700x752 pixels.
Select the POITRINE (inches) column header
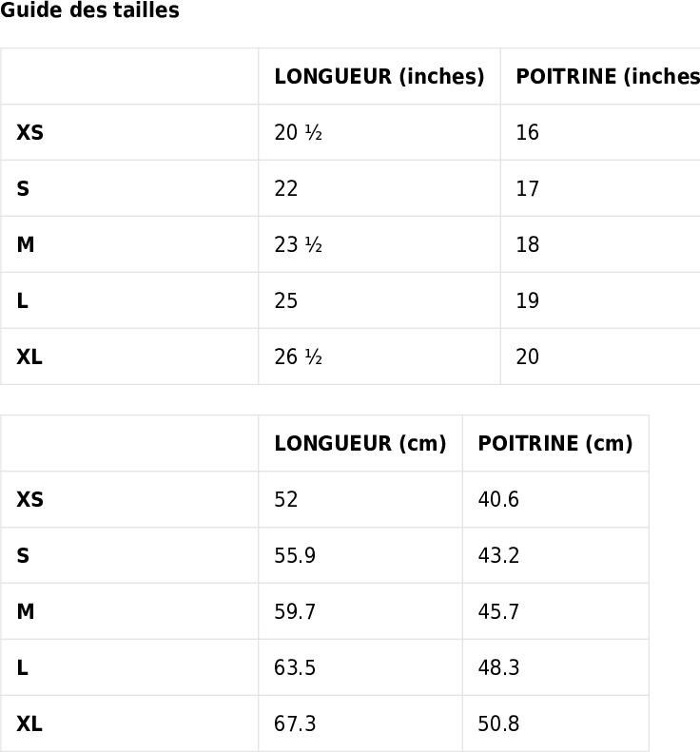[608, 76]
